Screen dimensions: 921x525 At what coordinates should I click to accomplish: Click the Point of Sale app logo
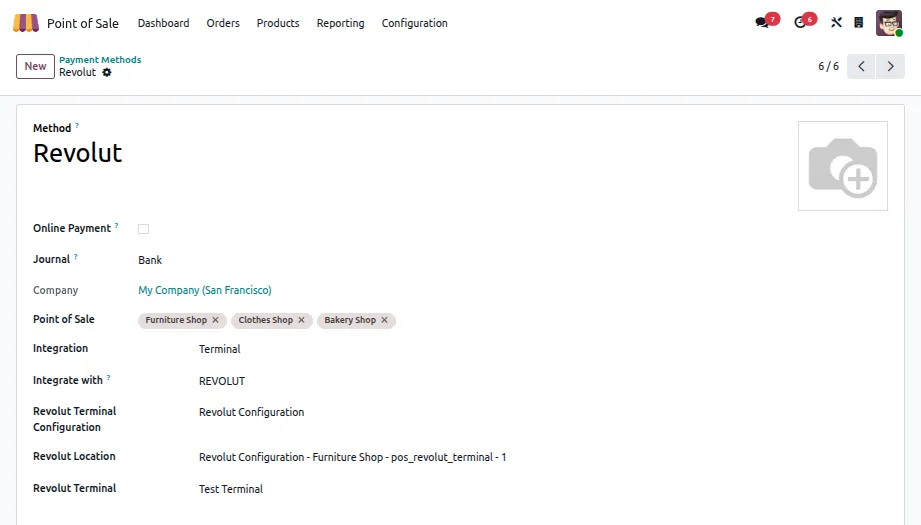[26, 23]
